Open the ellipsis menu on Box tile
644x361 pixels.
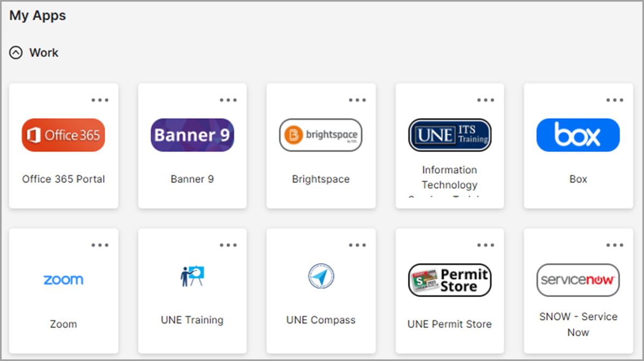pyautogui.click(x=615, y=100)
